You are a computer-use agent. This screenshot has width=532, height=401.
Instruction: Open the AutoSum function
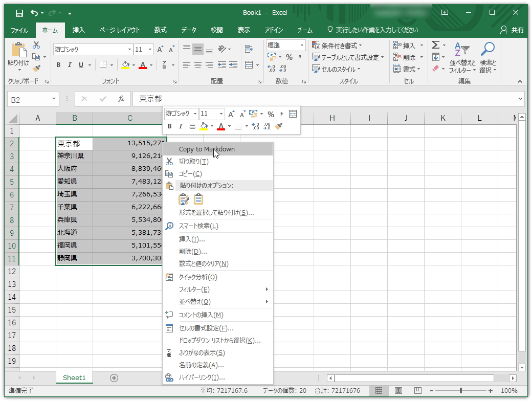click(x=435, y=45)
